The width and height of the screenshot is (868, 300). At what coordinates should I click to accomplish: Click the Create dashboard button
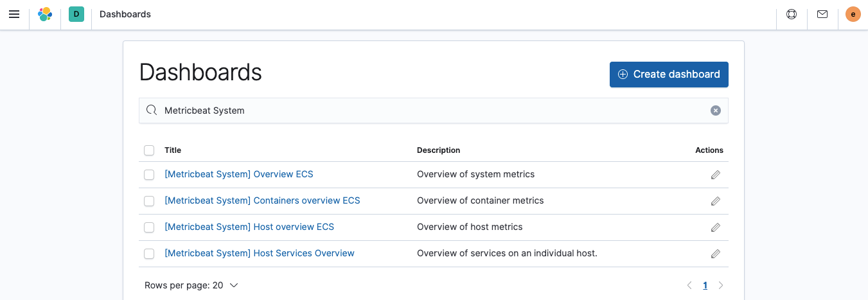pos(669,75)
